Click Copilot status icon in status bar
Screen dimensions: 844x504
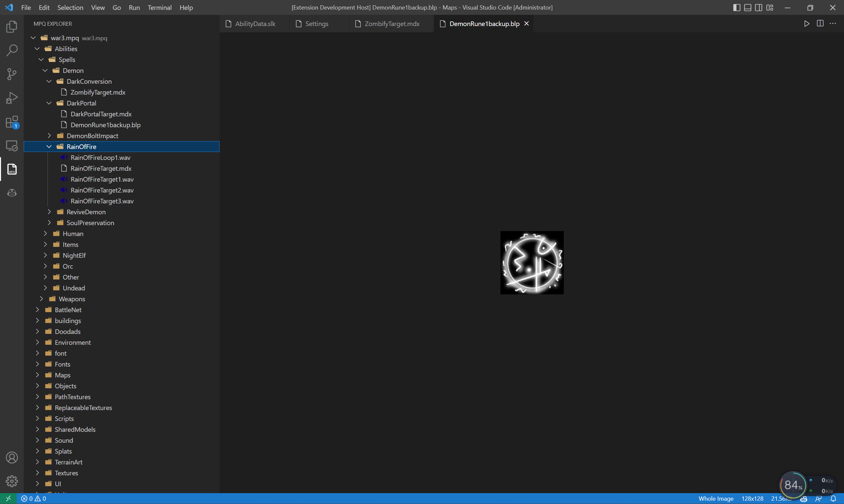pos(803,499)
